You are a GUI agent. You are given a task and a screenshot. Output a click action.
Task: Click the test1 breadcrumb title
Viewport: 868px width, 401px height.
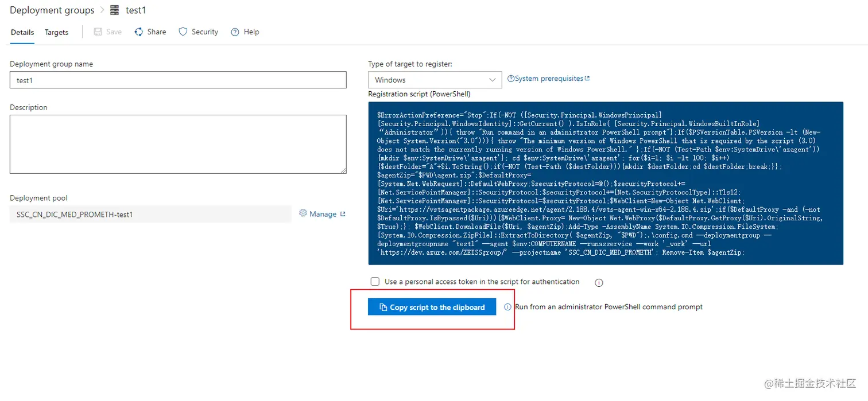point(136,10)
